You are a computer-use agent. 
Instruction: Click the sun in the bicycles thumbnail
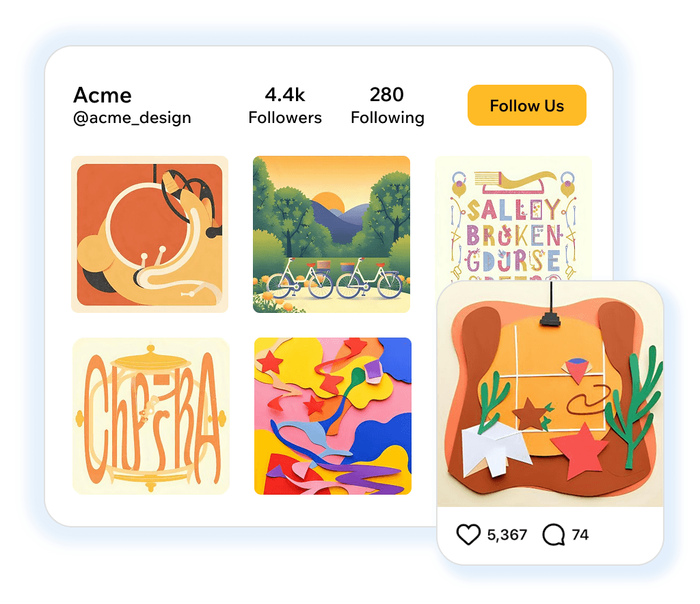tap(329, 202)
